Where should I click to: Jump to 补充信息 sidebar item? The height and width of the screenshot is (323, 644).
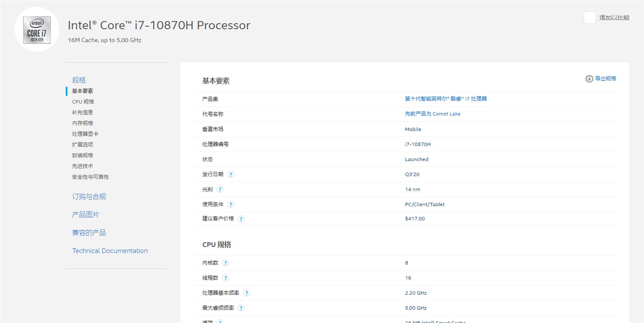[83, 112]
